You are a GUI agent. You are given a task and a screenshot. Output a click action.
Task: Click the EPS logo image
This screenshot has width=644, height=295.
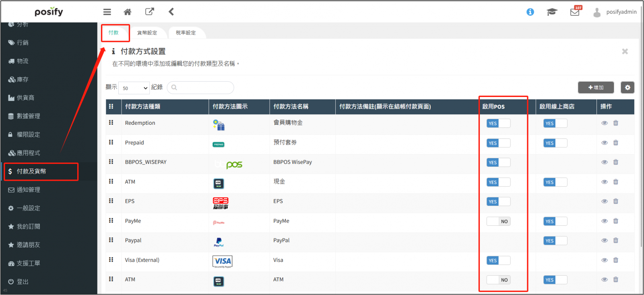click(x=221, y=203)
